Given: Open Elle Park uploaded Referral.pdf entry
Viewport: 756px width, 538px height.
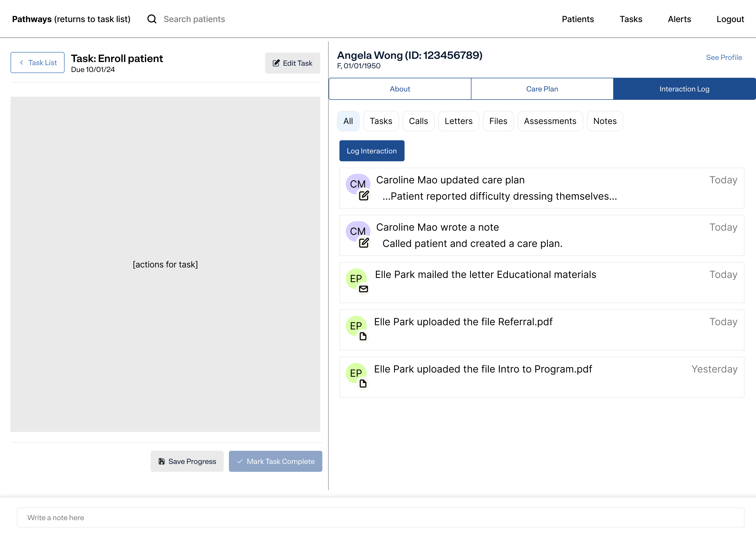Looking at the screenshot, I should (542, 330).
